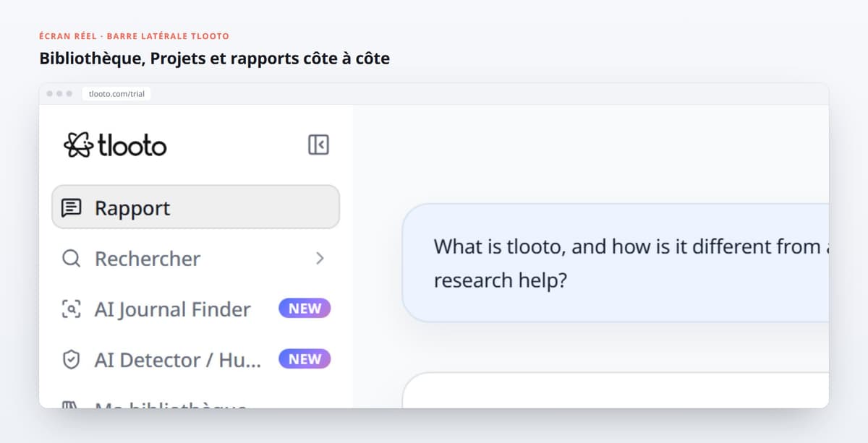Click the tlooto atom logo icon

(x=78, y=145)
